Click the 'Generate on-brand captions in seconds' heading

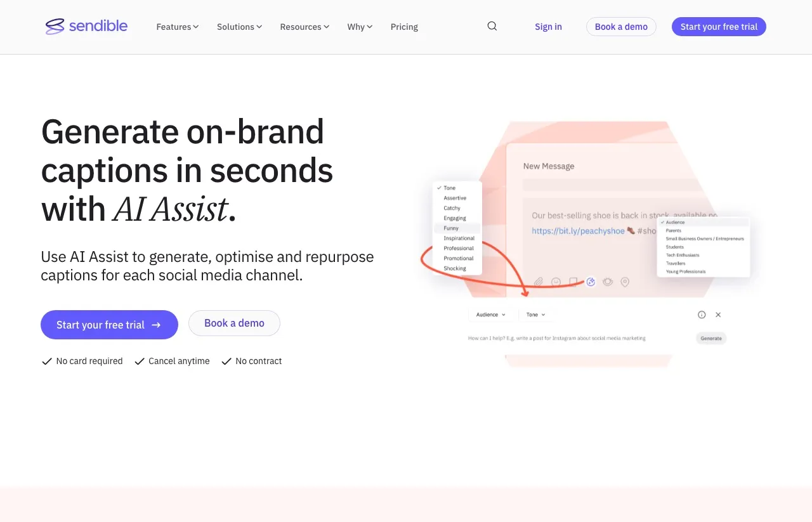[187, 170]
